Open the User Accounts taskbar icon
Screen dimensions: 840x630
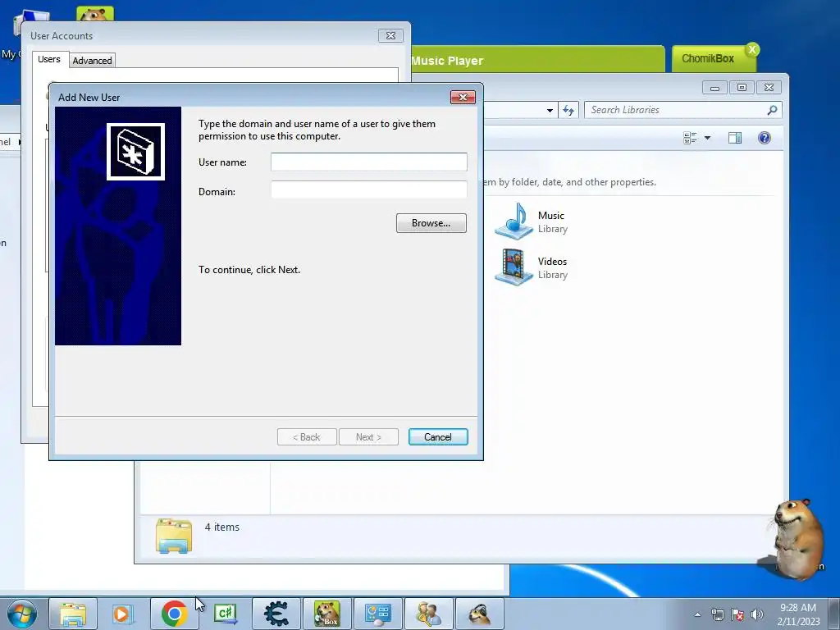tap(428, 614)
